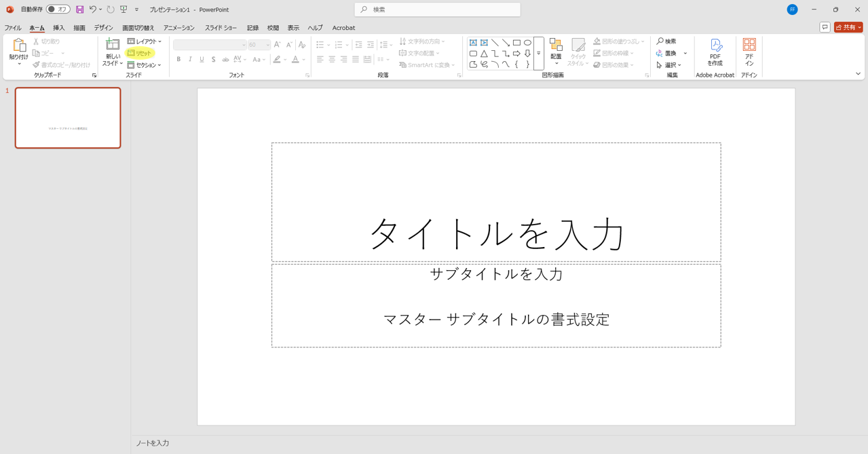Collapse the ribbon with the chevron
The height and width of the screenshot is (454, 868).
[858, 74]
